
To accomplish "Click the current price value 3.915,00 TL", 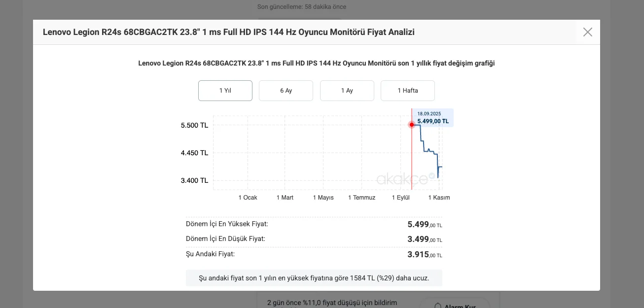I will click(425, 255).
